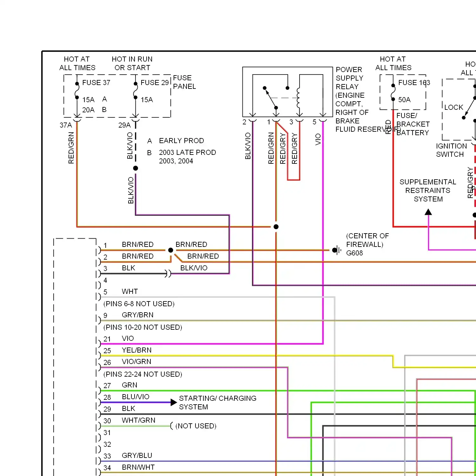The height and width of the screenshot is (476, 476).
Task: Click the 29A connector label
Action: click(124, 125)
